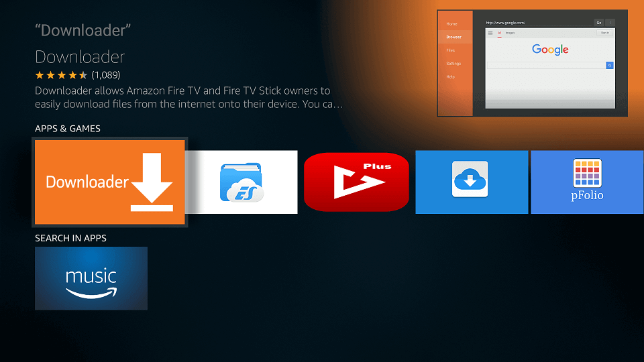Click the google.com URL field in preview
Image resolution: width=644 pixels, height=362 pixels.
pos(539,23)
